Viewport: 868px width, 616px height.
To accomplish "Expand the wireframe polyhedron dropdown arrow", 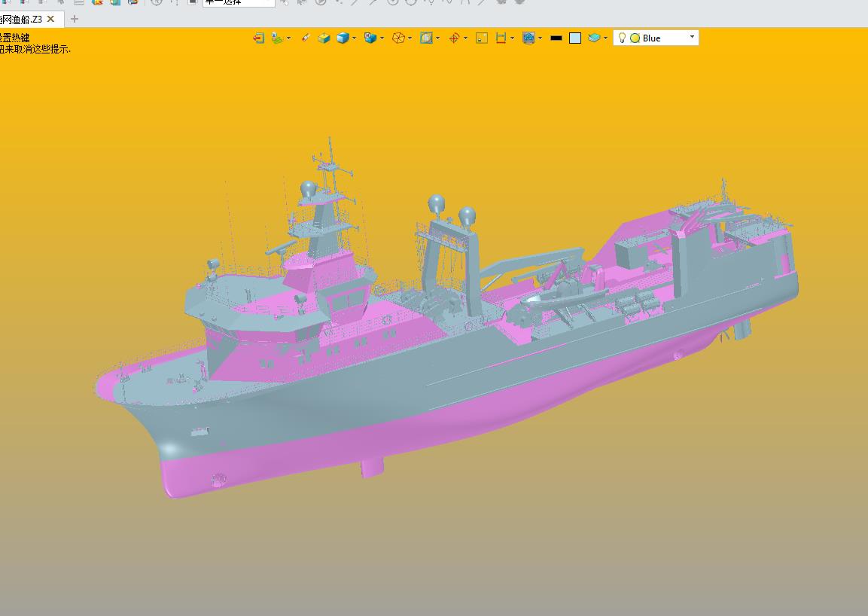I will (x=410, y=38).
